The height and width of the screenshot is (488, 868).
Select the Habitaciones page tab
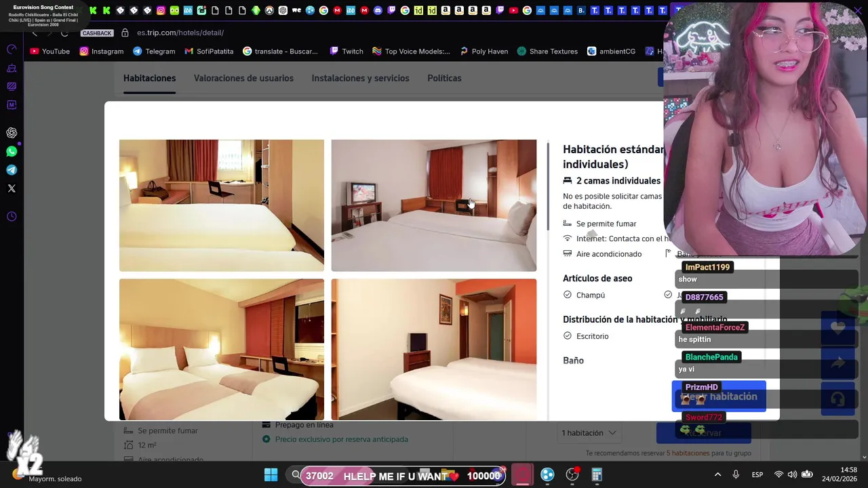(149, 78)
